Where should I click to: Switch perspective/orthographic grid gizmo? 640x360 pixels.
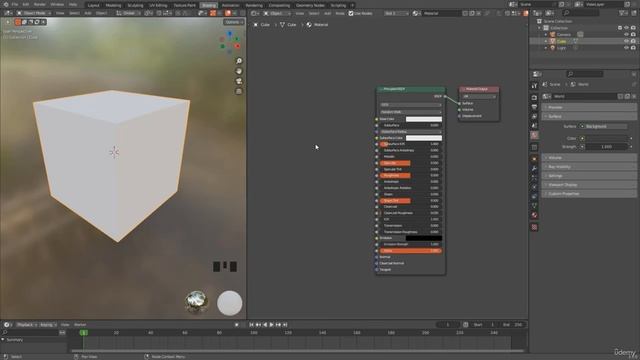click(239, 91)
